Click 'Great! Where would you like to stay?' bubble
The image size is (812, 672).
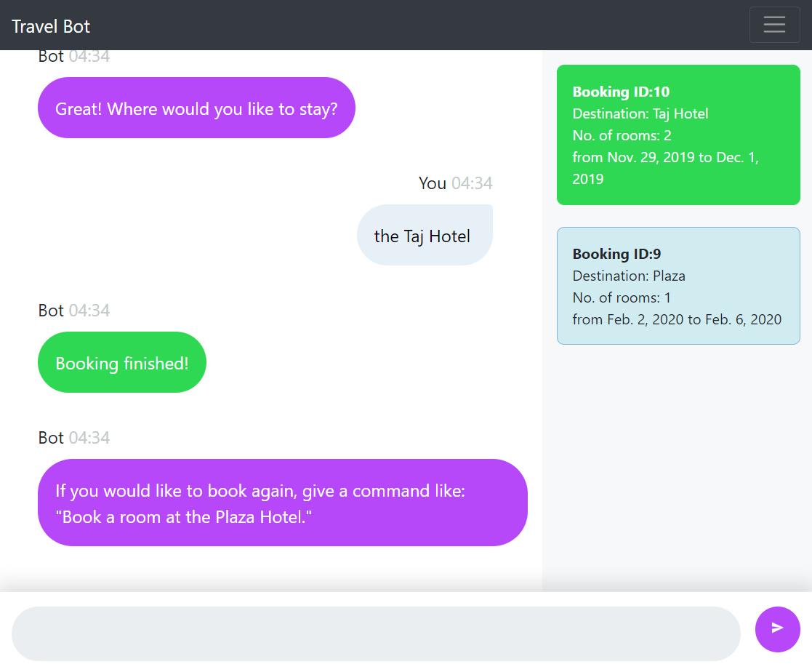click(196, 108)
